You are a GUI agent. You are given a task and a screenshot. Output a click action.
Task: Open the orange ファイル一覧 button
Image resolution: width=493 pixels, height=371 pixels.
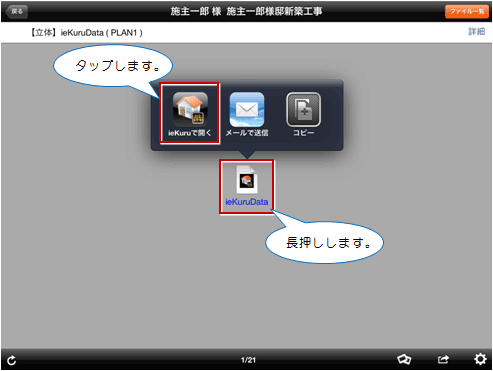(x=467, y=12)
